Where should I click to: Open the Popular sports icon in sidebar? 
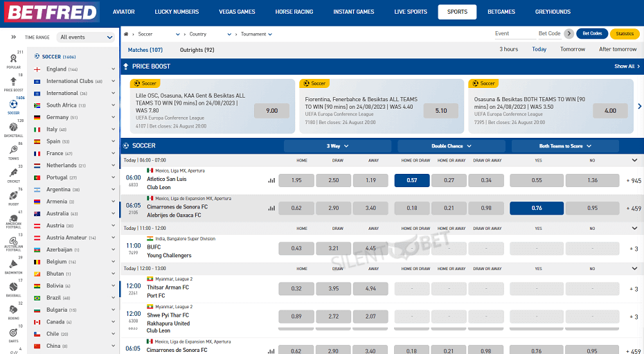pos(13,59)
